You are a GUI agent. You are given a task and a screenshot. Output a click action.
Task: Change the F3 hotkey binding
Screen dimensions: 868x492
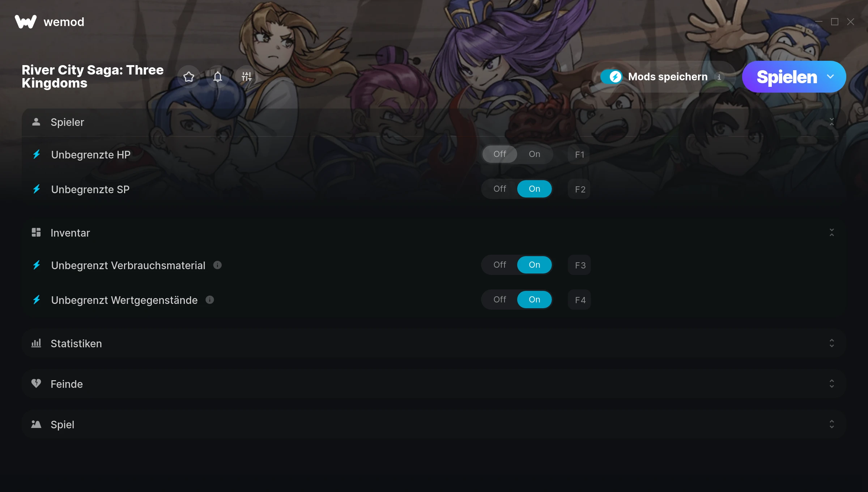(580, 265)
